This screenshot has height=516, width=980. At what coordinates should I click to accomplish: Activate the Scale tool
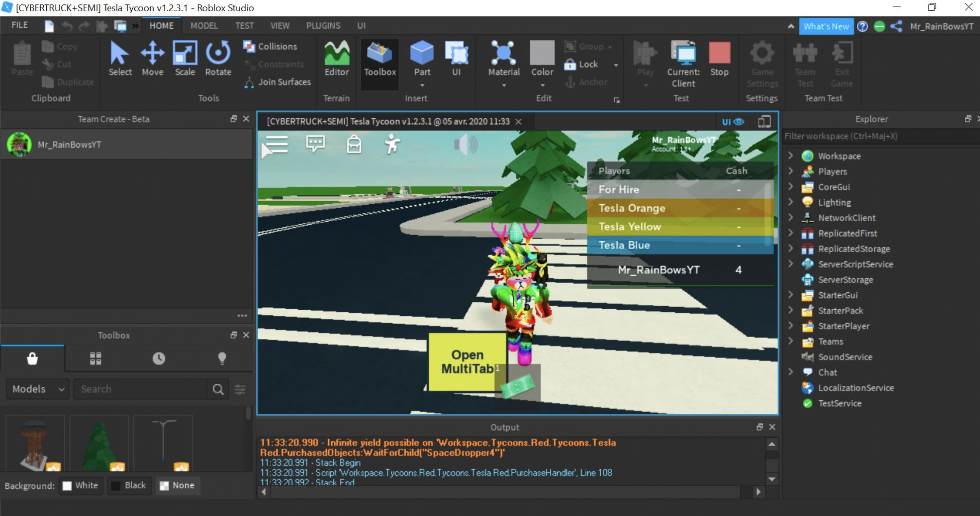pos(185,59)
